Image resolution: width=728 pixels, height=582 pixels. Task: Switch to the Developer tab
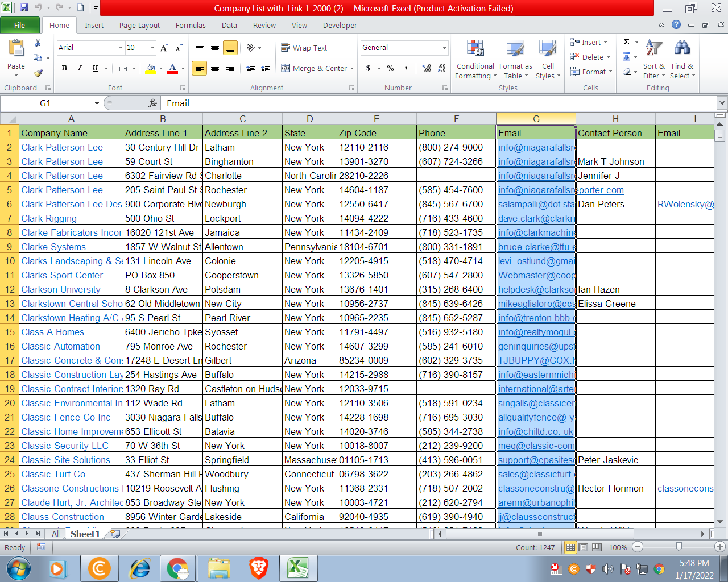(340, 25)
